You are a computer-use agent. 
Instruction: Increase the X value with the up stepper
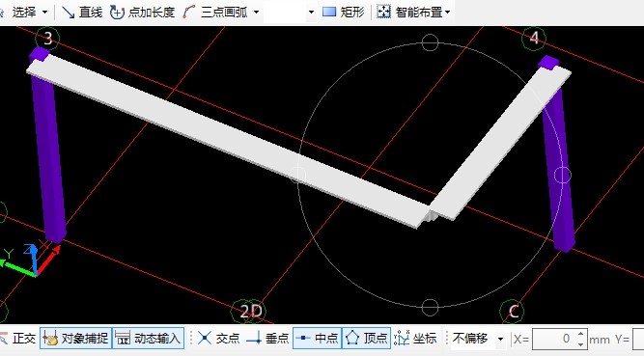pos(580,334)
